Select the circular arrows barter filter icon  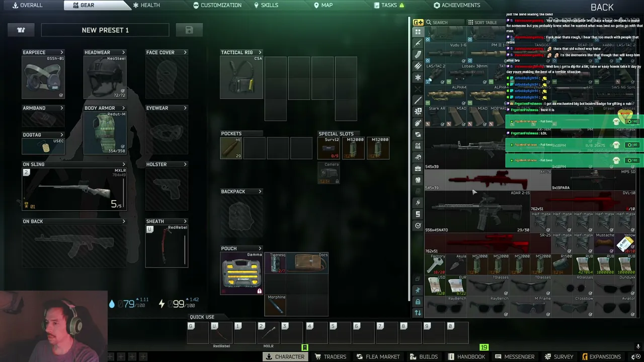pyautogui.click(x=418, y=134)
